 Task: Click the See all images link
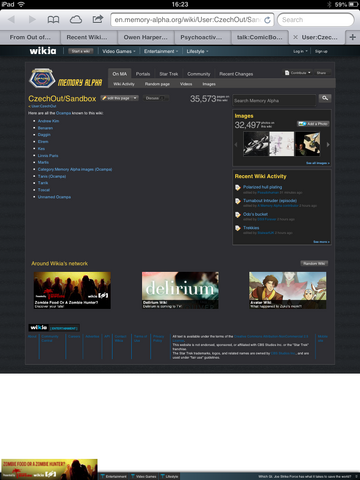click(x=318, y=163)
